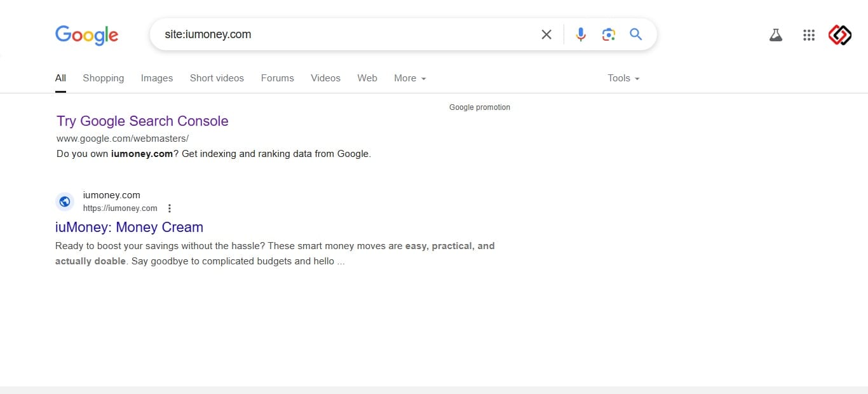This screenshot has height=394, width=868.
Task: Open the Videos tab
Action: point(325,78)
